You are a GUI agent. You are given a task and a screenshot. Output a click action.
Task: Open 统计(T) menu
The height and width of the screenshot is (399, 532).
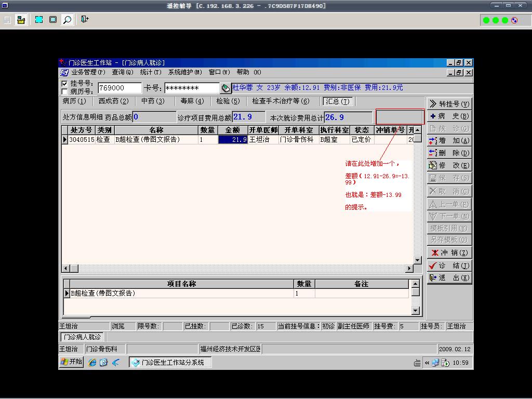151,72
